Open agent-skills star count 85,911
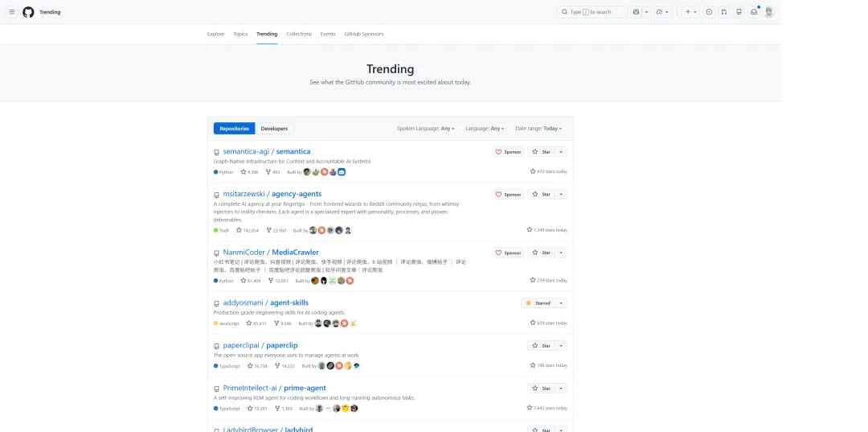Viewport: 868px width, 432px height. click(256, 323)
